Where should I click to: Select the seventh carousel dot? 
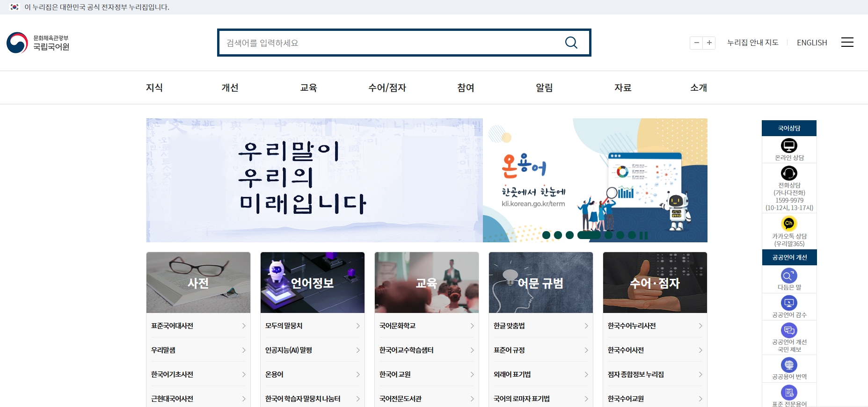pos(632,235)
